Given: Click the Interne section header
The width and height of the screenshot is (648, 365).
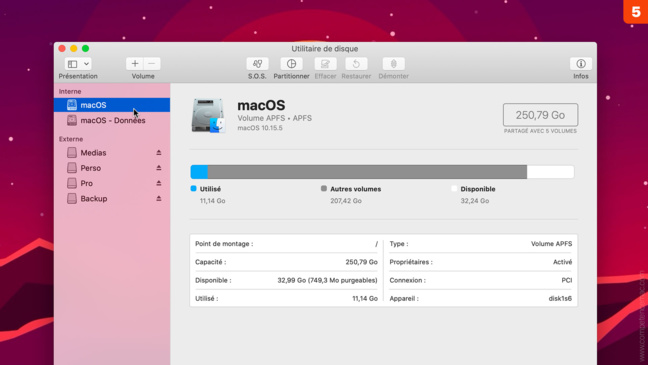Looking at the screenshot, I should pos(70,91).
